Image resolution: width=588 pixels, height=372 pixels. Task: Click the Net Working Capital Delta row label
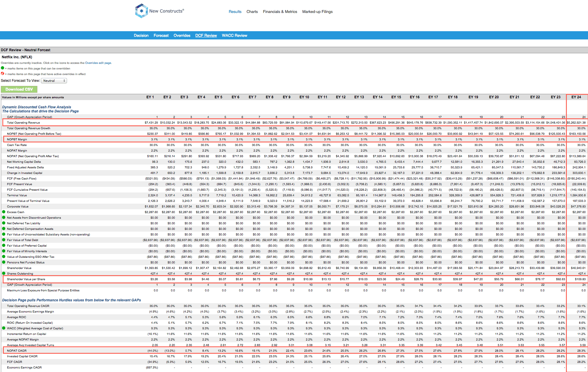click(24, 162)
